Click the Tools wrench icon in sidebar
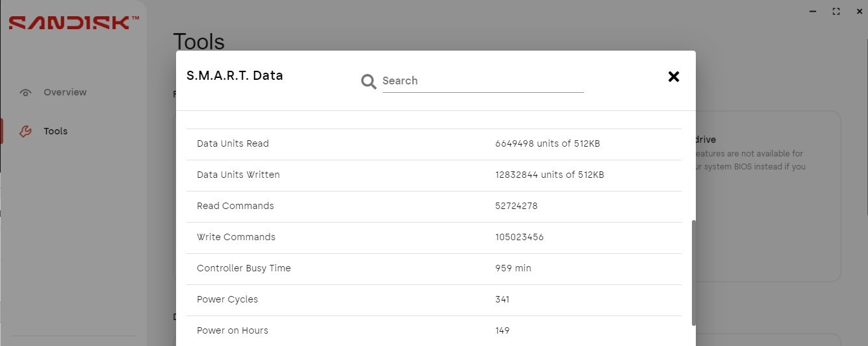 [x=25, y=131]
